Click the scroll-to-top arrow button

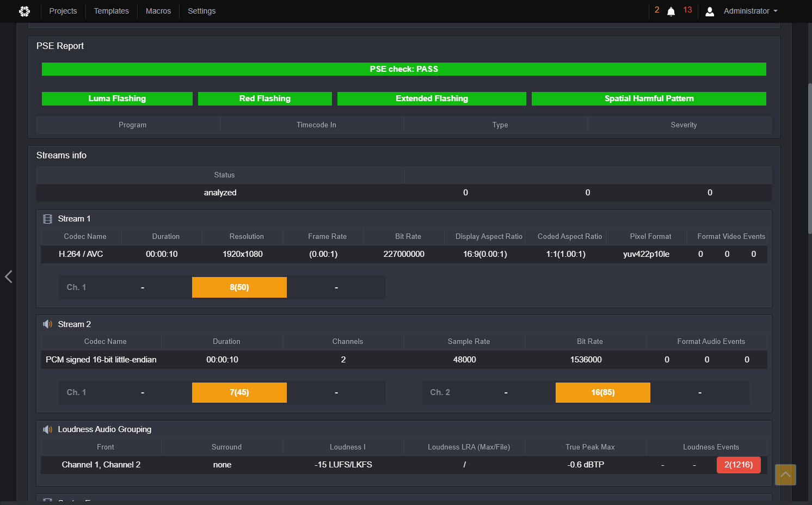[785, 475]
